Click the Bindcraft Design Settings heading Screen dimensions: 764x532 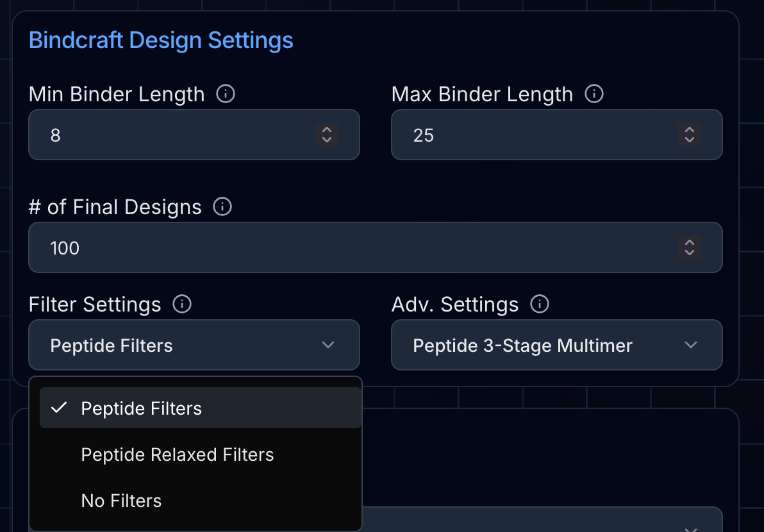click(x=161, y=40)
